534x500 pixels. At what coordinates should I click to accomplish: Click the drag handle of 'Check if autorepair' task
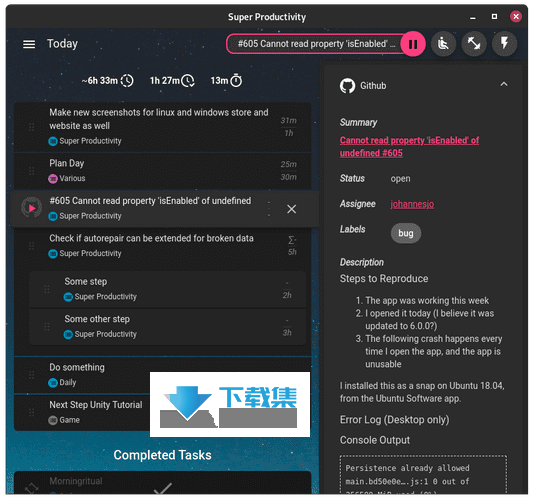[32, 246]
